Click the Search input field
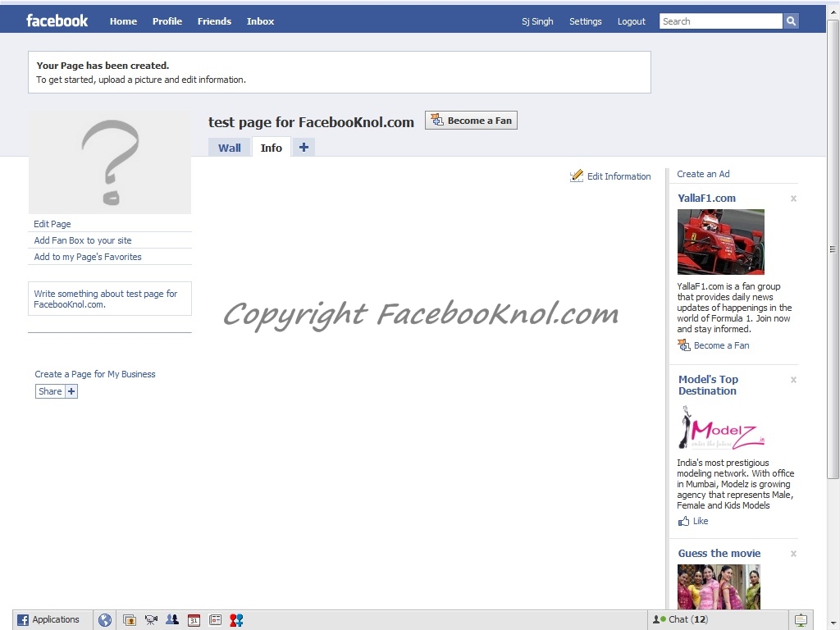 [720, 21]
